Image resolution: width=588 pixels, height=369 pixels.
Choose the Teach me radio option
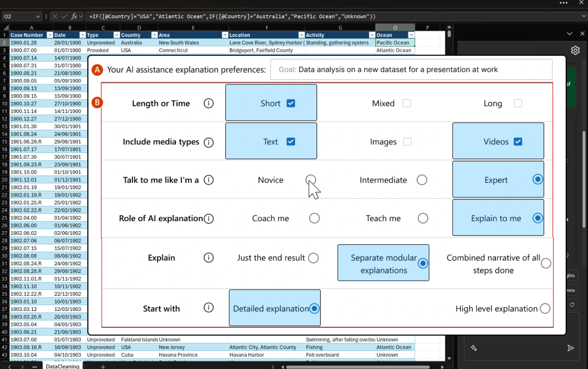pos(423,218)
